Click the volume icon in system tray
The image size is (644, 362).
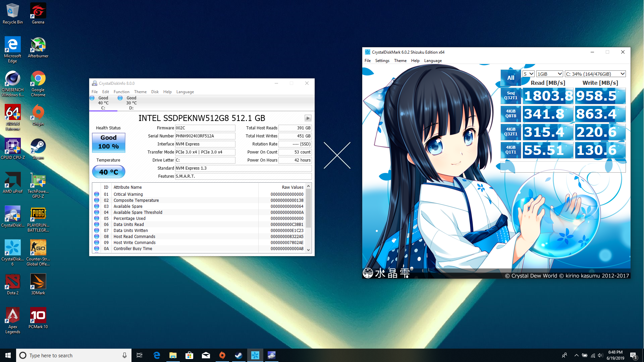pyautogui.click(x=600, y=355)
